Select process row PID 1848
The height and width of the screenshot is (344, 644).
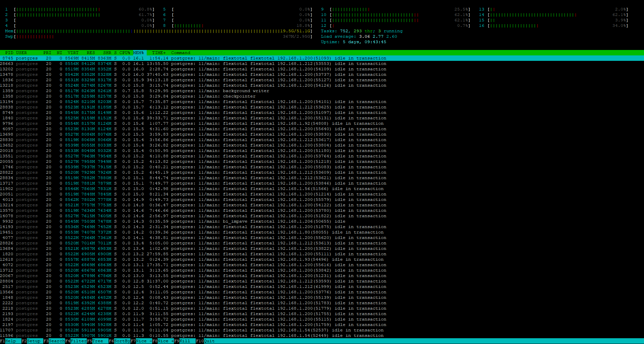(x=322, y=297)
